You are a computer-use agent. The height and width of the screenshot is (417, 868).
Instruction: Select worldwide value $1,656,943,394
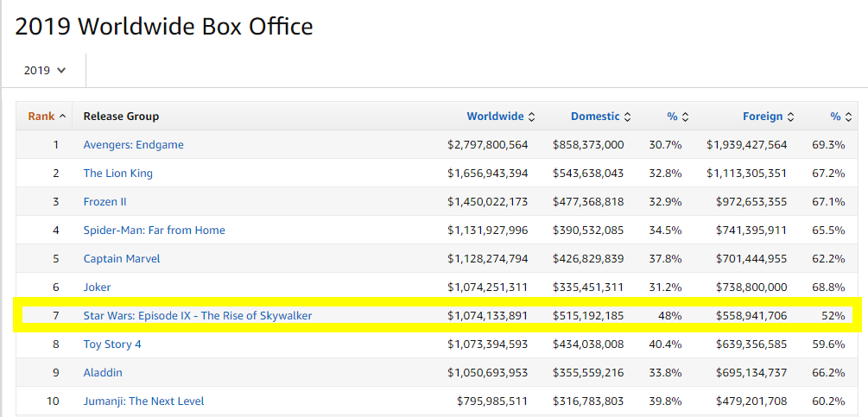click(488, 174)
